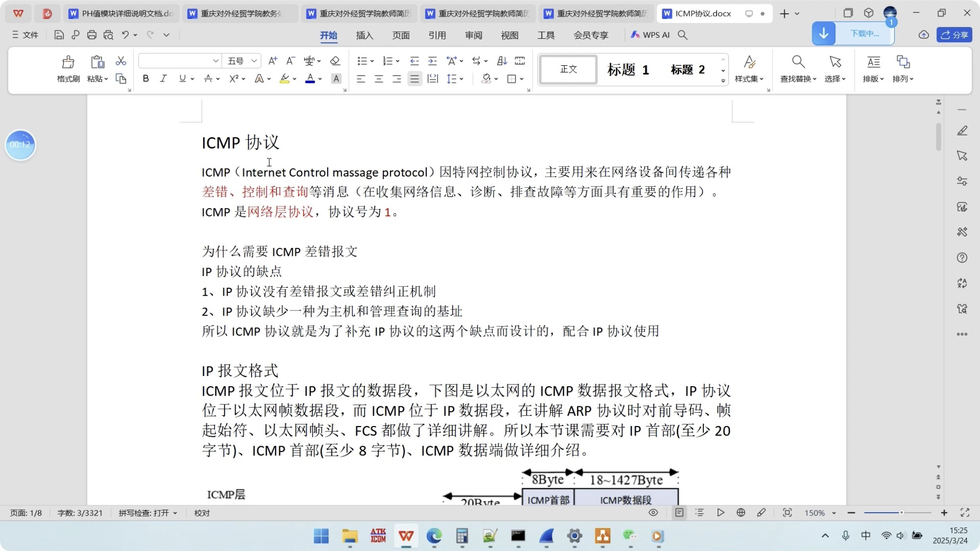This screenshot has height=551, width=980.
Task: Switch to the 插入 ribbon tab
Action: 364,35
